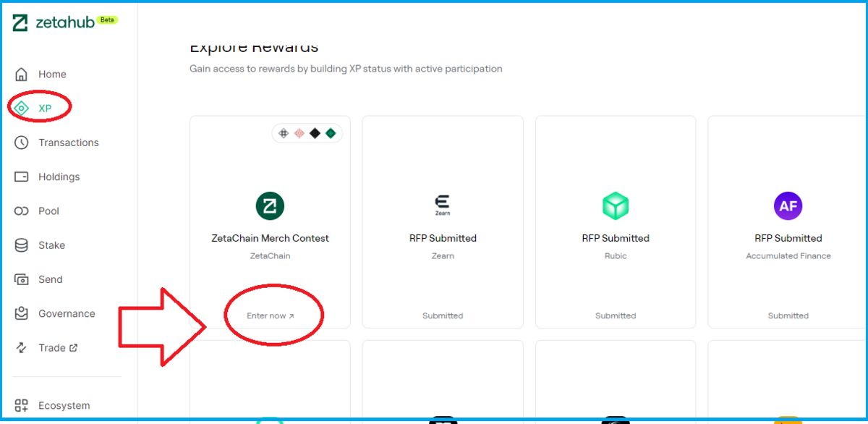
Task: Click RFP Submitted title on Rubic card
Action: click(616, 238)
